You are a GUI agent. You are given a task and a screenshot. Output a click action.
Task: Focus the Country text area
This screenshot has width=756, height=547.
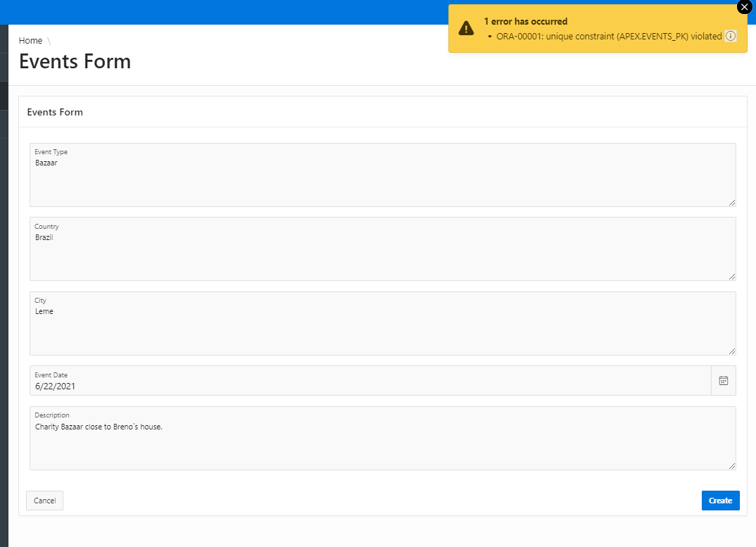click(x=382, y=249)
